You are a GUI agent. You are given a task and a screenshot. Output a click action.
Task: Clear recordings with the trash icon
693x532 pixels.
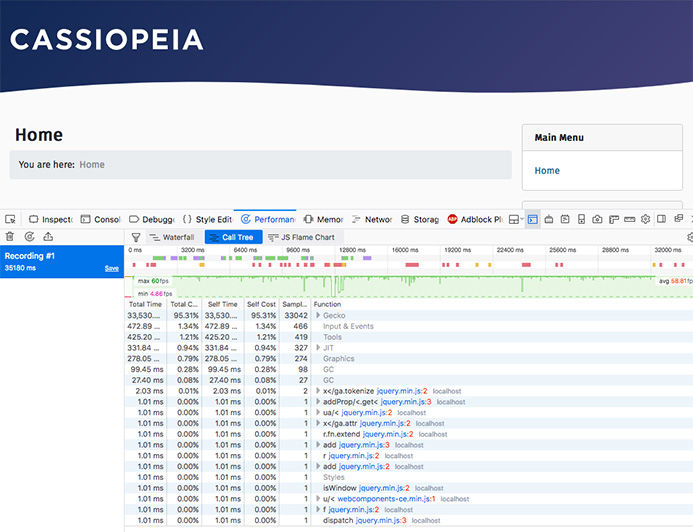coord(10,237)
